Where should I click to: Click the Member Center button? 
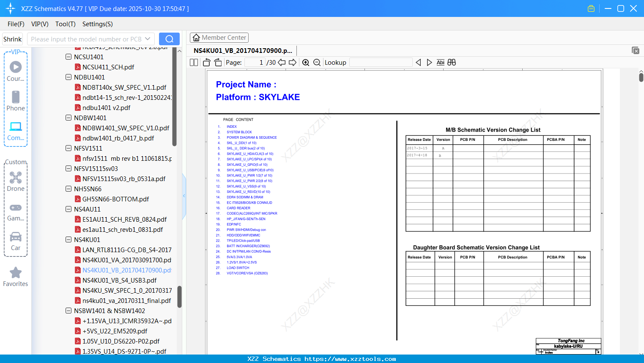[219, 38]
